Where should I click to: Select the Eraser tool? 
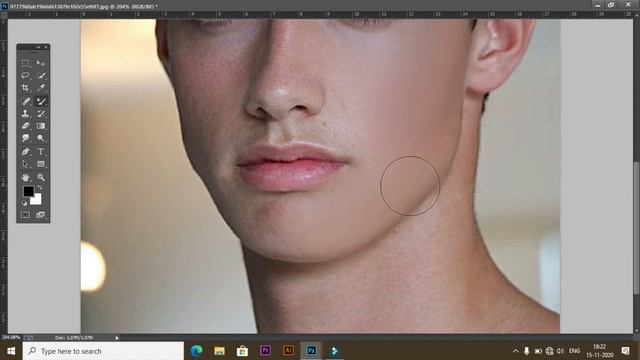pyautogui.click(x=25, y=126)
